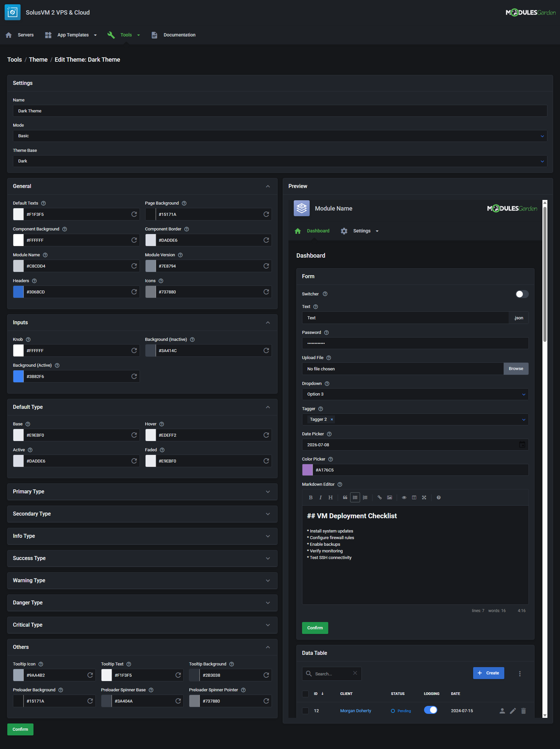Image resolution: width=560 pixels, height=749 pixels.
Task: Open the Option 3 dropdown in preview
Action: tap(415, 394)
